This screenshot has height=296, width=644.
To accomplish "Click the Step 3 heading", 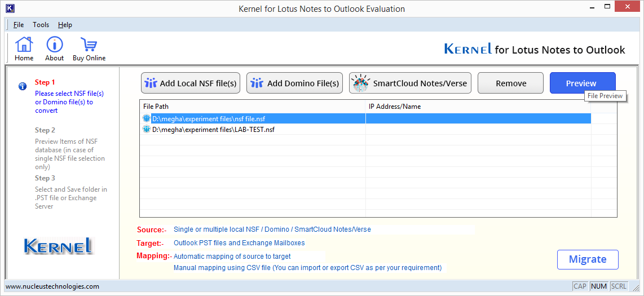I will point(45,178).
